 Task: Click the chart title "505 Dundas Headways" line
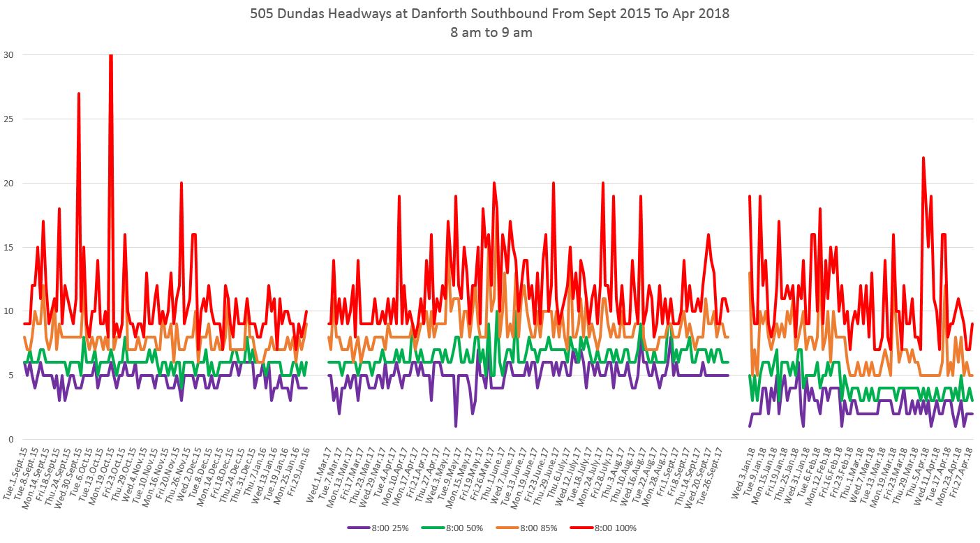tap(489, 14)
